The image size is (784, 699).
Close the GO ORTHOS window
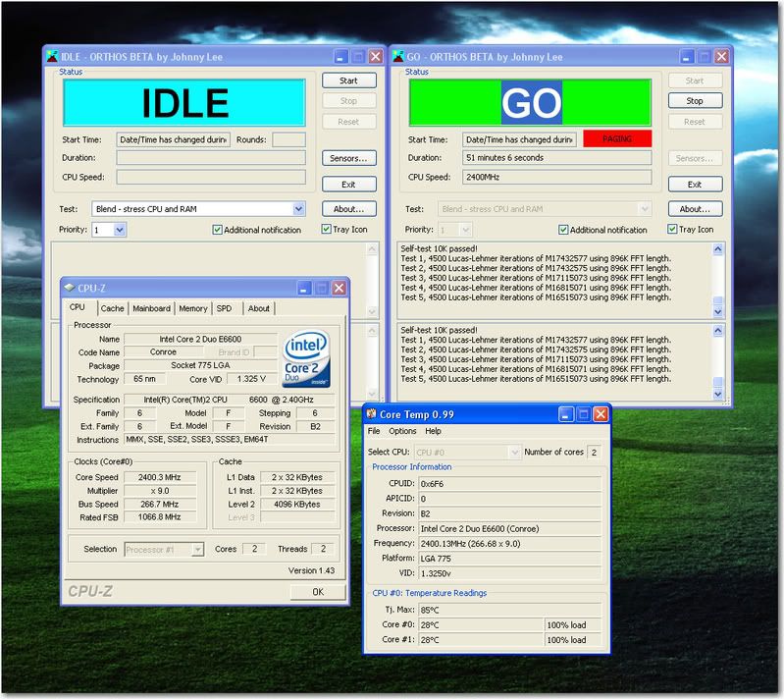[721, 57]
